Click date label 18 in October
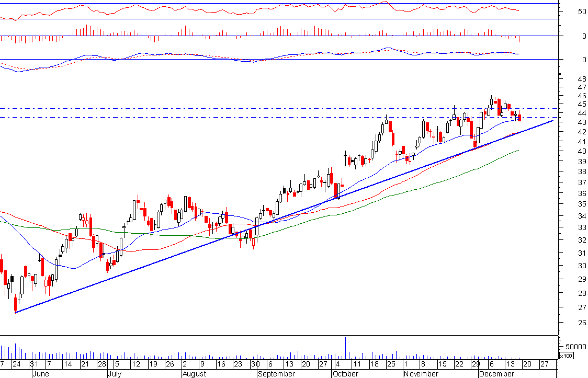Image resolution: width=588 pixels, height=378 pixels. pyautogui.click(x=374, y=364)
